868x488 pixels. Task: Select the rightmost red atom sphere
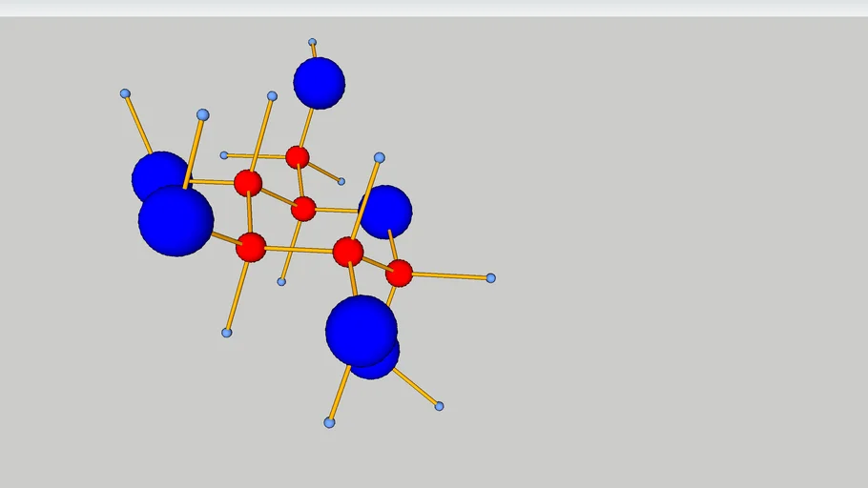pyautogui.click(x=399, y=274)
